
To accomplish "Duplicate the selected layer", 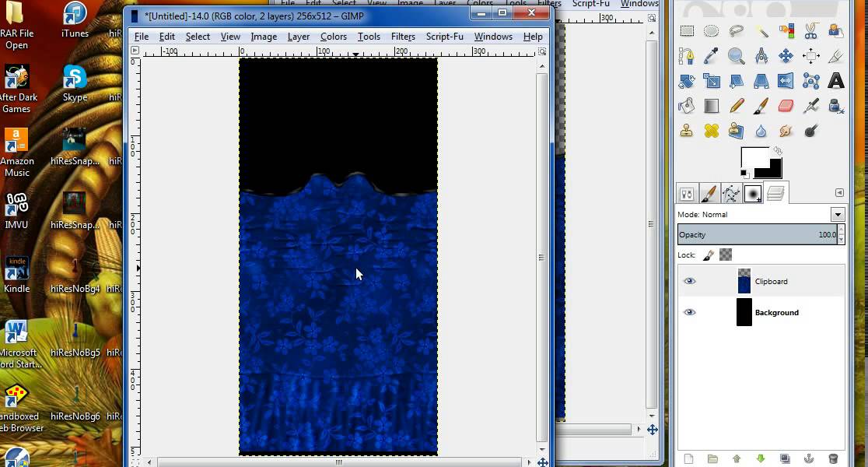I will point(785,458).
